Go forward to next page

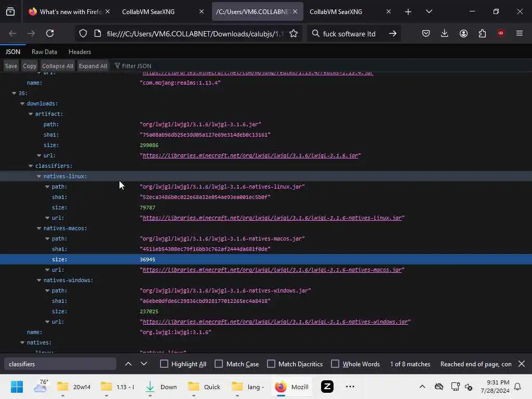(31, 33)
